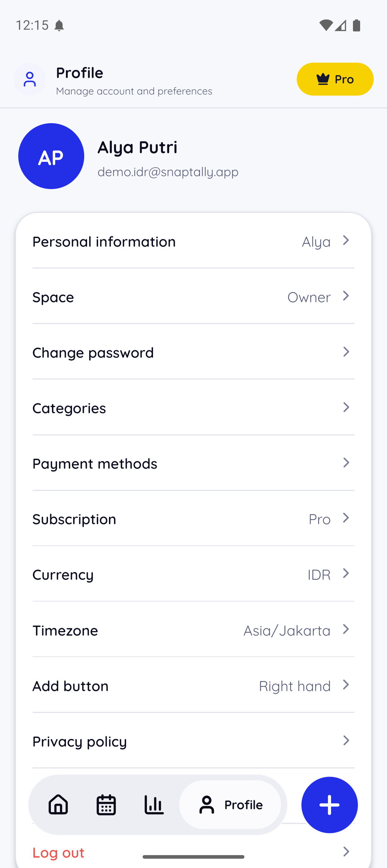Tap the blue plus add button
The height and width of the screenshot is (868, 387).
pos(329,805)
